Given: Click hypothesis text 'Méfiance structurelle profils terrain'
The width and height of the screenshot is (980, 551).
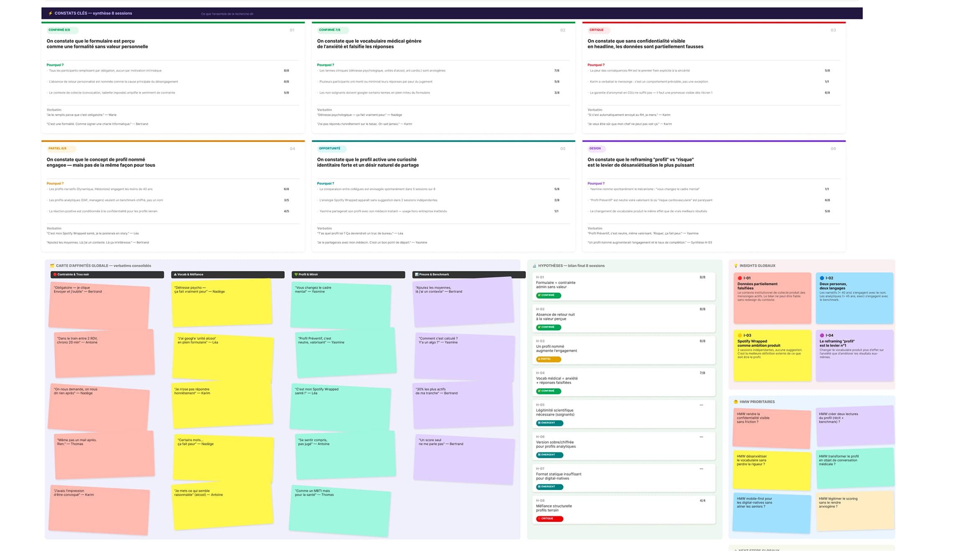Looking at the screenshot, I should [x=554, y=508].
